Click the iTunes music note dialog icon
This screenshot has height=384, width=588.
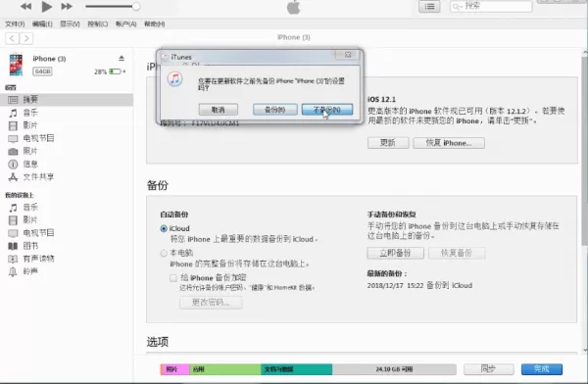[174, 79]
